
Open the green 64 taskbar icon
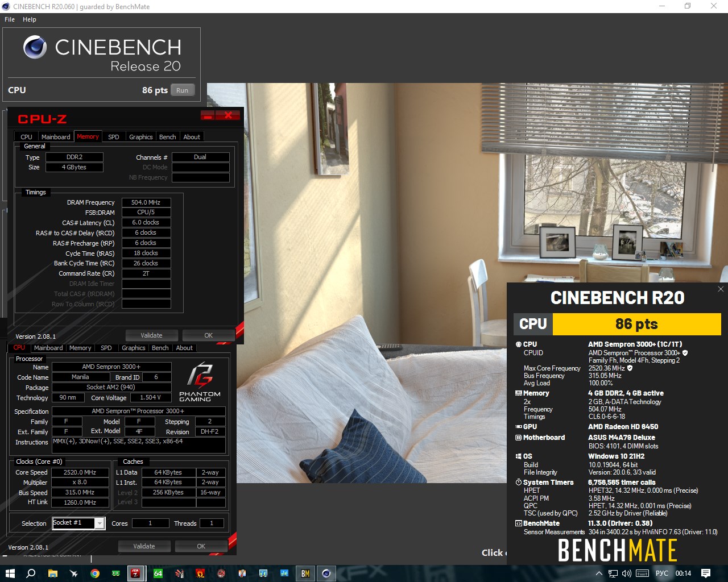(158, 573)
